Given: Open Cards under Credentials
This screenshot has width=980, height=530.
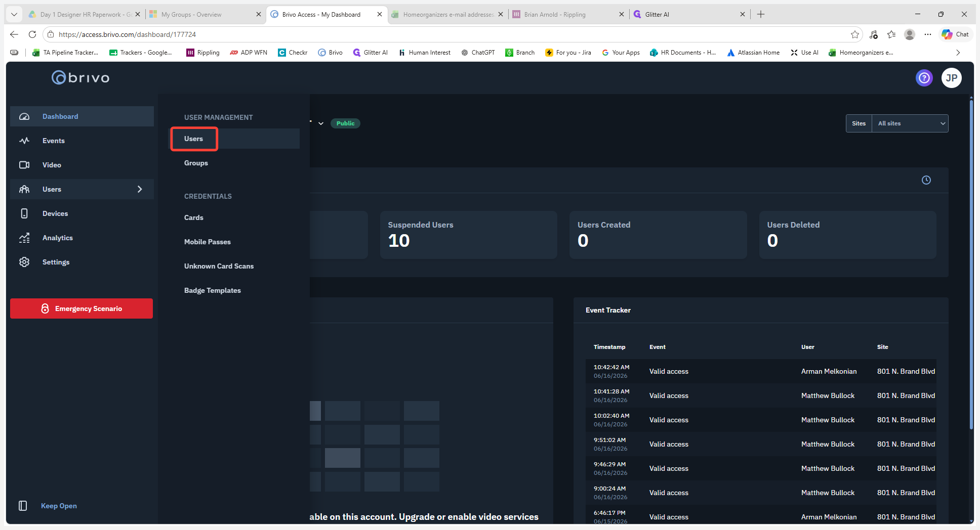Looking at the screenshot, I should [x=194, y=217].
